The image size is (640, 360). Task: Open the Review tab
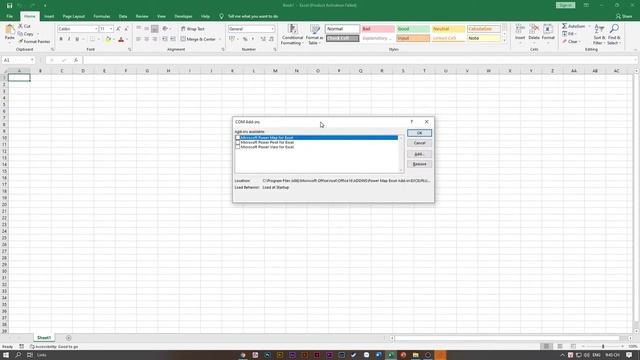[142, 16]
